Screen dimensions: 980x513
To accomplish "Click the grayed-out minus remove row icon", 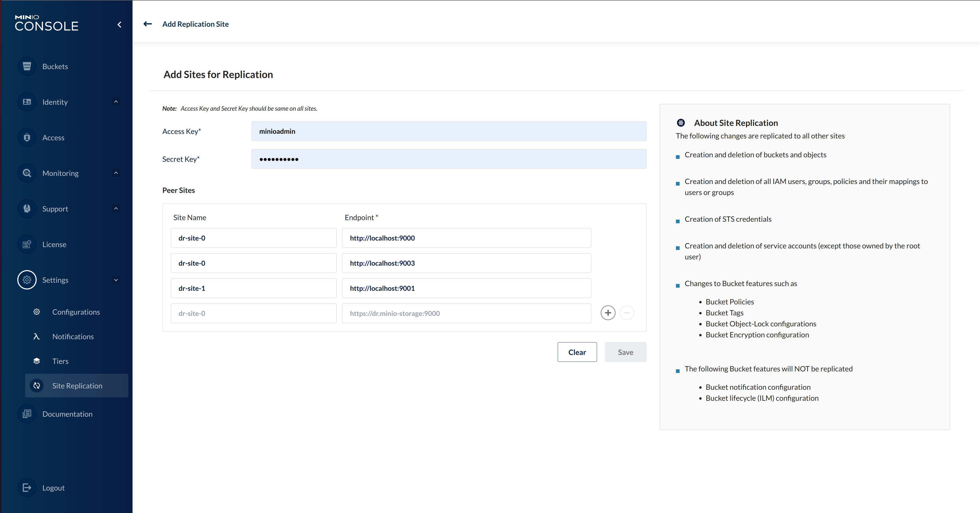I will click(626, 313).
